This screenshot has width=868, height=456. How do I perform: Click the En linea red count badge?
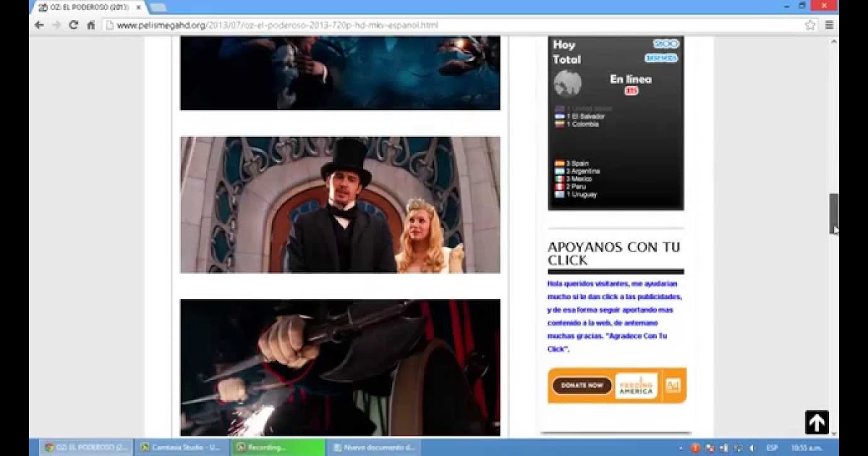click(631, 90)
